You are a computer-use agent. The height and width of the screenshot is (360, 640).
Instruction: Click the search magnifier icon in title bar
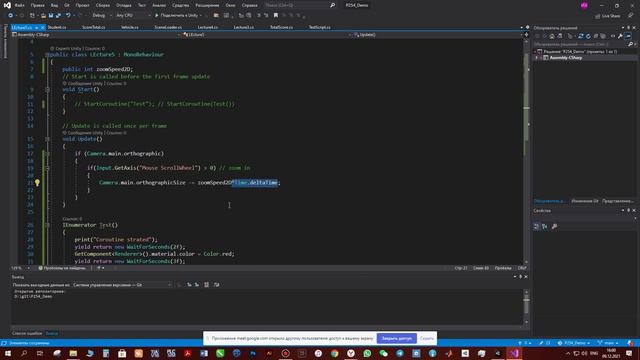point(333,5)
